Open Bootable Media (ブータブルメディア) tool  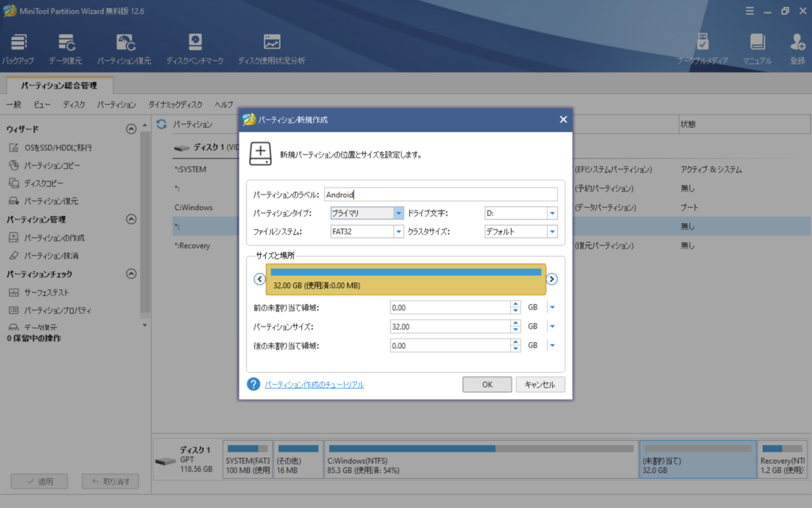703,49
